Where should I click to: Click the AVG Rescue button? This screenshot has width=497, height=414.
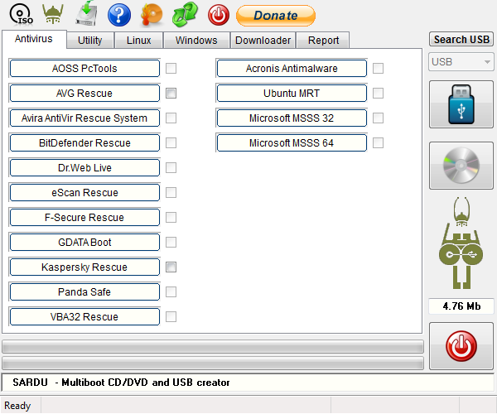(x=85, y=93)
